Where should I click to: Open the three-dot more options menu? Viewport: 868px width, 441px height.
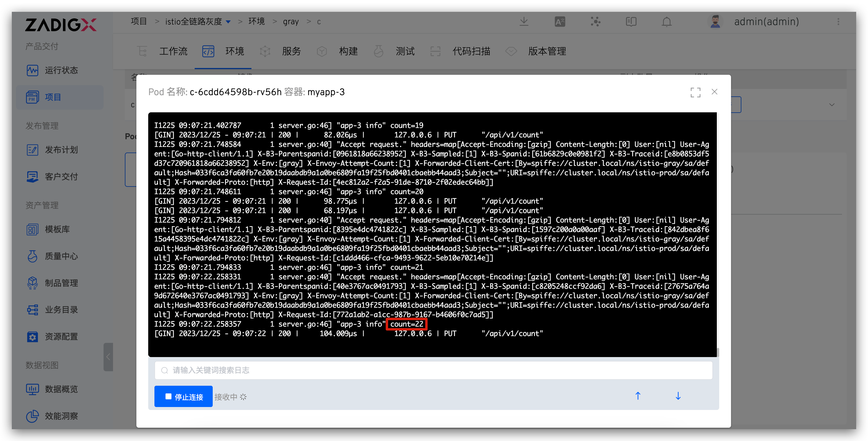click(x=838, y=22)
